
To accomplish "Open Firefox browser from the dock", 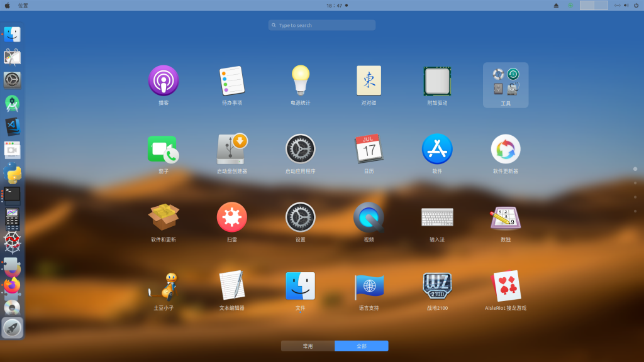I will pyautogui.click(x=12, y=286).
